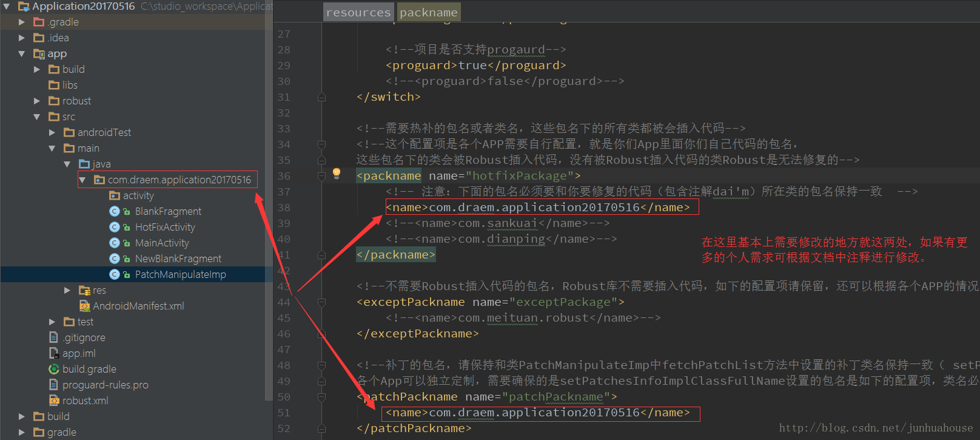Click the package name text on line 51
The height and width of the screenshot is (440, 980).
(534, 413)
